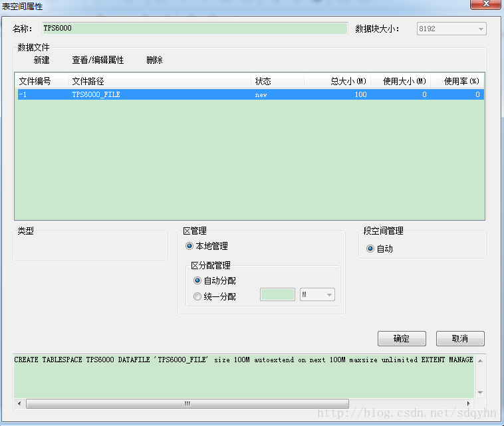Click the SQL preview scroll up arrow
This screenshot has height=426, width=504.
click(480, 361)
